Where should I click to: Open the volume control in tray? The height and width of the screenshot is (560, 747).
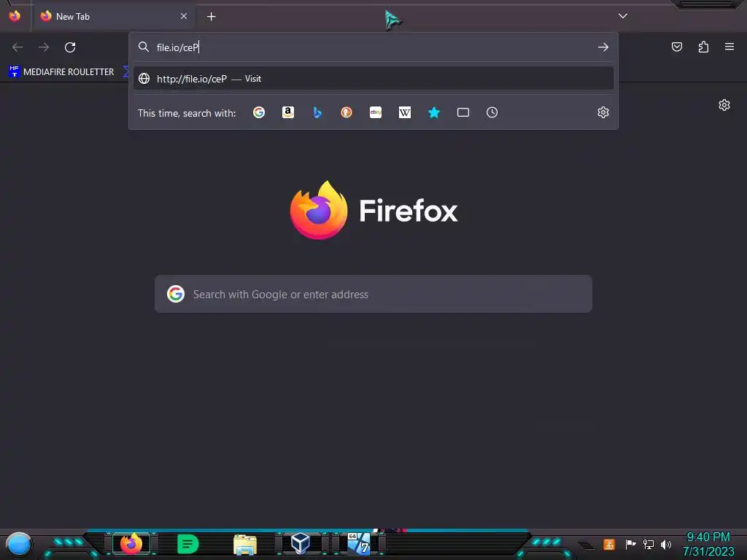pos(665,544)
